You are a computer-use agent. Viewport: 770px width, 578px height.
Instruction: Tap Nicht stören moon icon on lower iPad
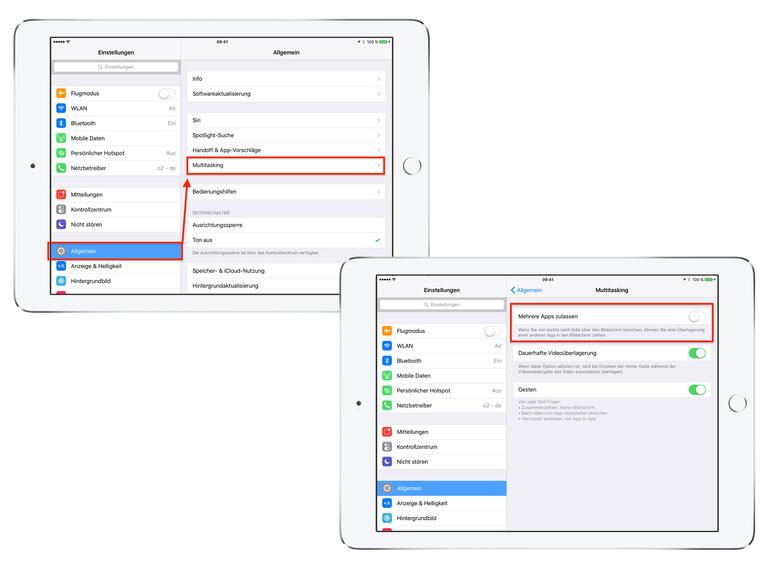[387, 462]
